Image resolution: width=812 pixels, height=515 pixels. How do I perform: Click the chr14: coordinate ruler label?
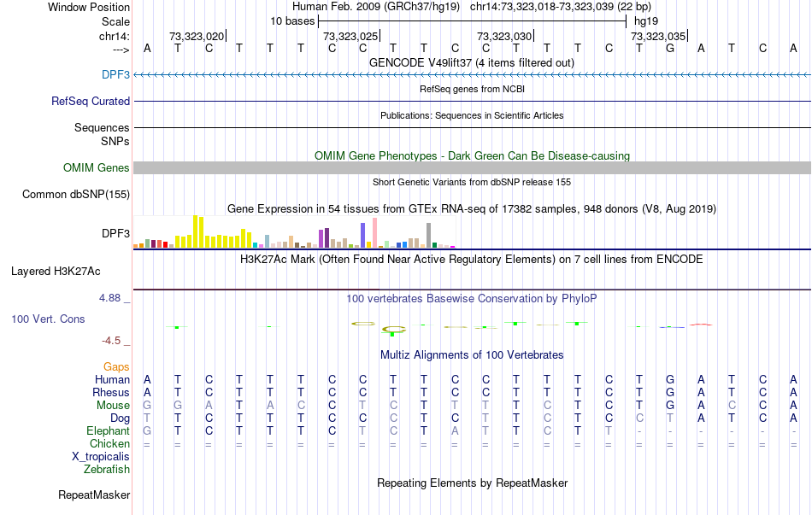point(114,36)
